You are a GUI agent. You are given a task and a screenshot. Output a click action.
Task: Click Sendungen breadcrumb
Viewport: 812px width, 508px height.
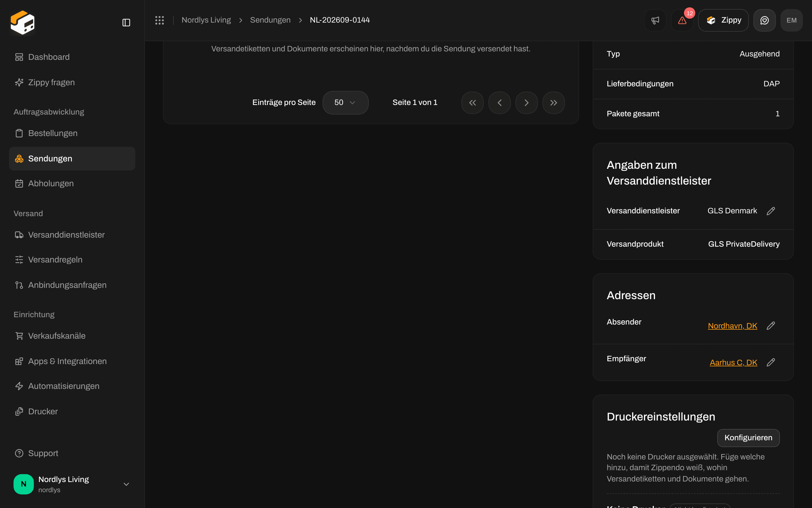pyautogui.click(x=270, y=20)
